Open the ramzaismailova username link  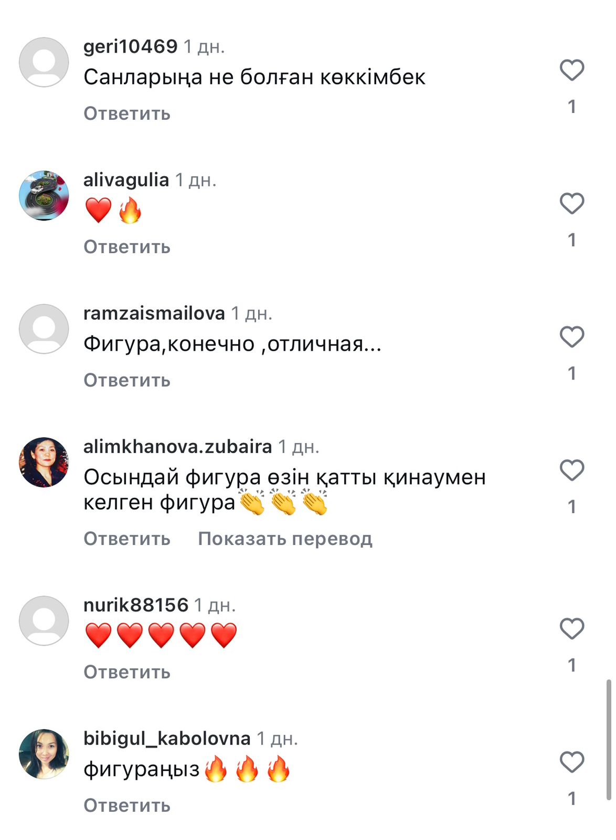[x=154, y=313]
